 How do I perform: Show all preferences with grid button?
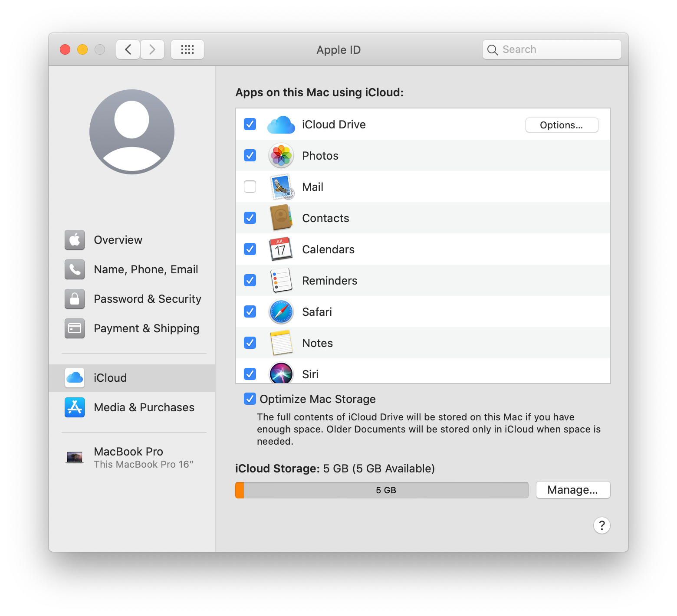click(x=187, y=49)
